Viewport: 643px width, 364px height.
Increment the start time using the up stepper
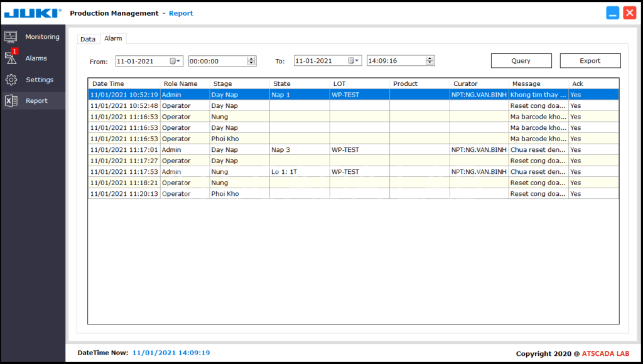coord(250,58)
